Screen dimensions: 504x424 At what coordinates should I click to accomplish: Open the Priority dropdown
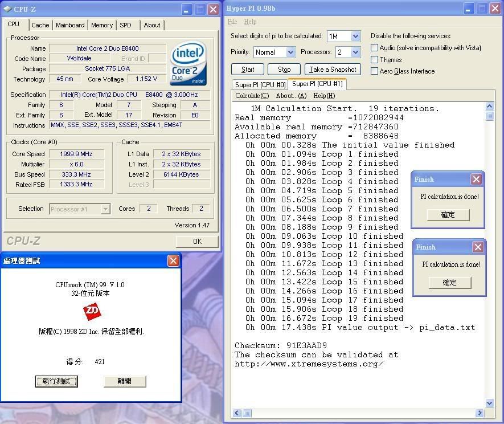(290, 52)
